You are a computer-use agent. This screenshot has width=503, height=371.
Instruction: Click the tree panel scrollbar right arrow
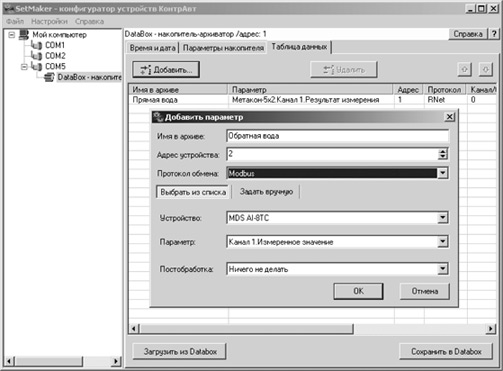[x=116, y=361]
